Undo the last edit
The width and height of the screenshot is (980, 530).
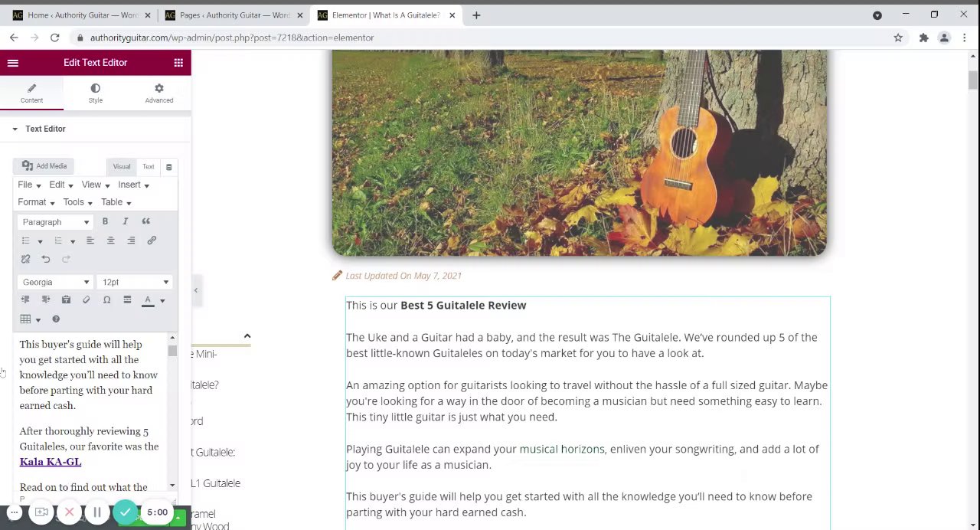pyautogui.click(x=46, y=259)
